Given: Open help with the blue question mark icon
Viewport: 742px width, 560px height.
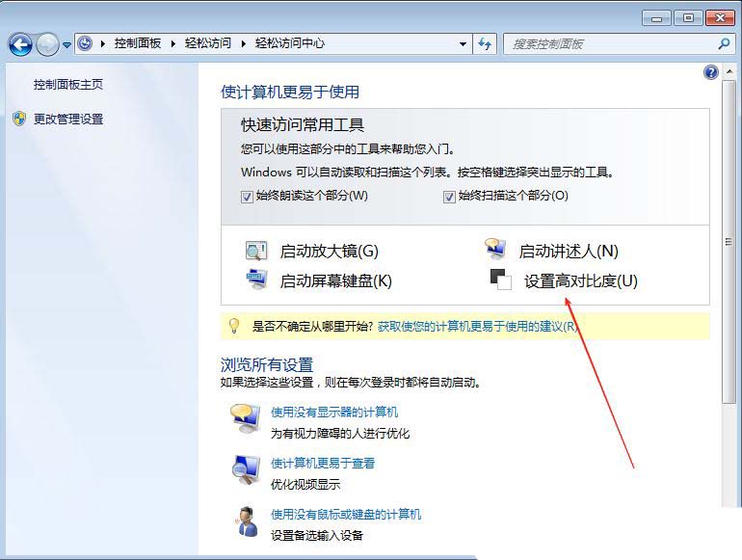Looking at the screenshot, I should [711, 72].
